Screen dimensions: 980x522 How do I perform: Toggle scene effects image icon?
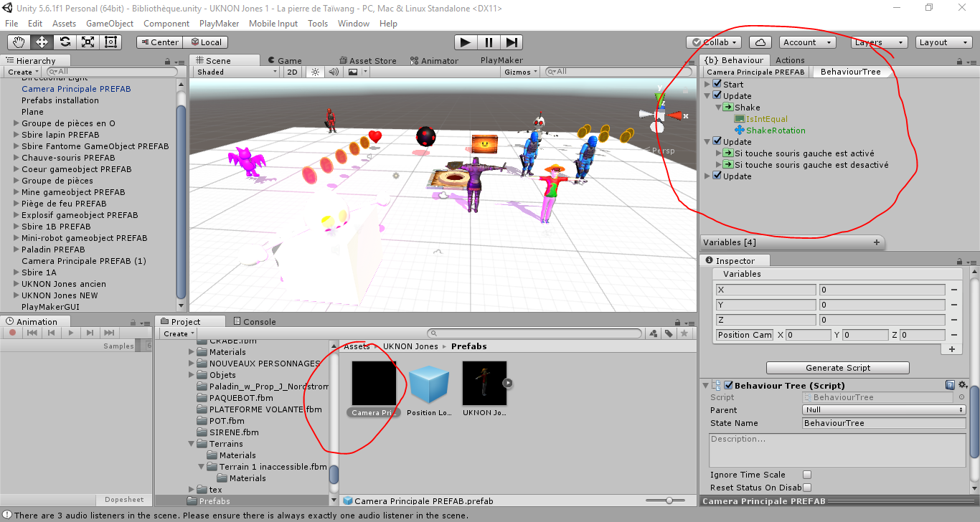353,72
